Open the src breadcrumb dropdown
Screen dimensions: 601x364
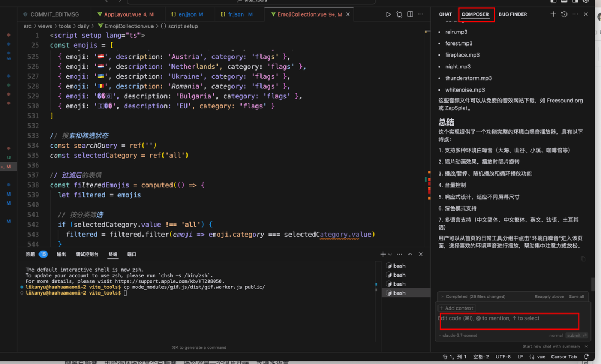click(x=28, y=26)
